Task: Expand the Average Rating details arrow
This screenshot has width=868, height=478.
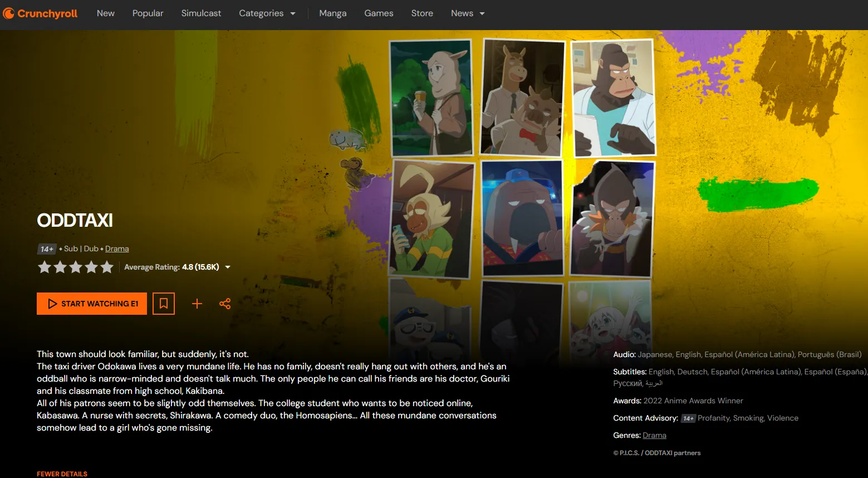Action: [x=228, y=267]
